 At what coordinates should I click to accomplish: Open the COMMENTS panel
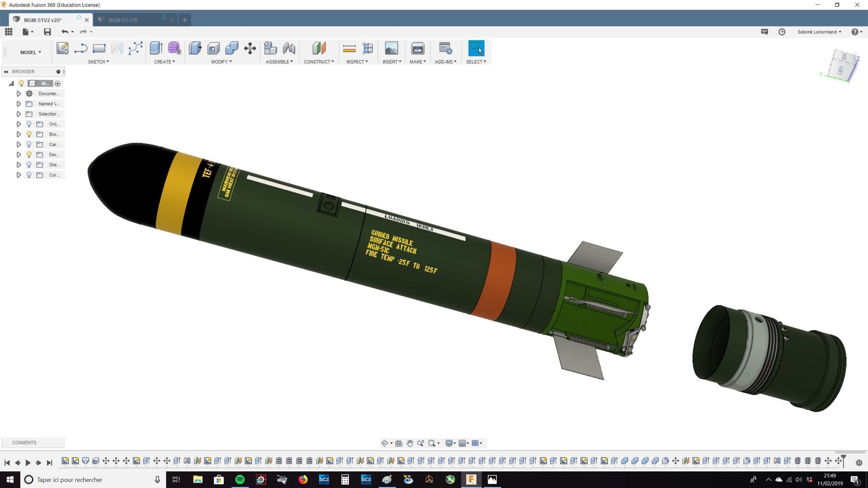[24, 442]
